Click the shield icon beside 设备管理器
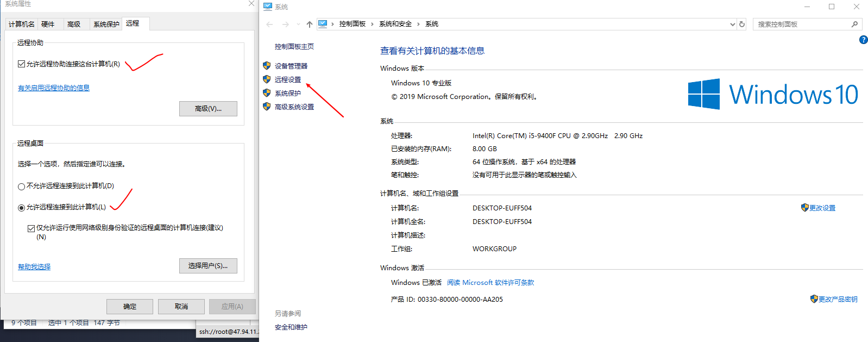Viewport: 868px width, 342px height. [267, 66]
